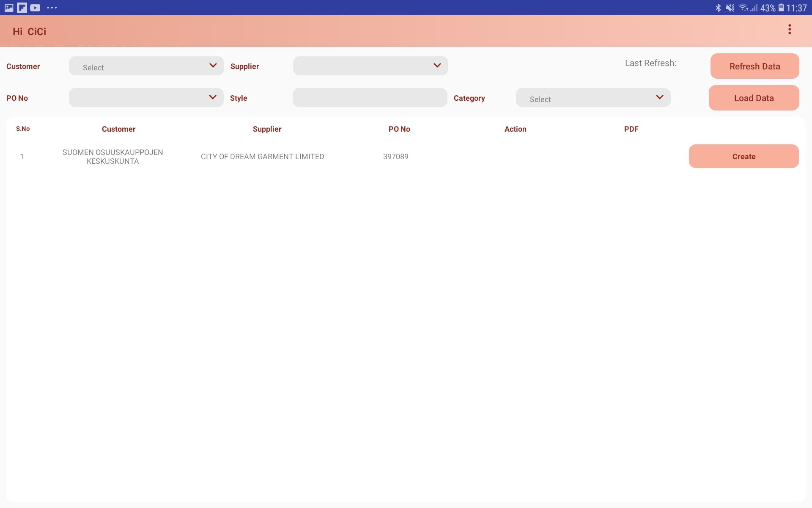Click Create for PO 397089

point(744,156)
